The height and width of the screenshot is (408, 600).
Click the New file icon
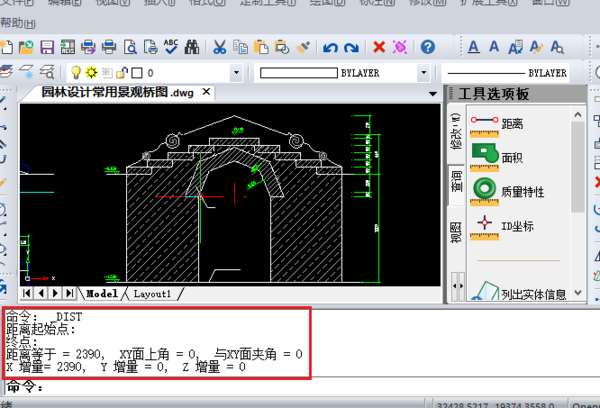pos(6,47)
